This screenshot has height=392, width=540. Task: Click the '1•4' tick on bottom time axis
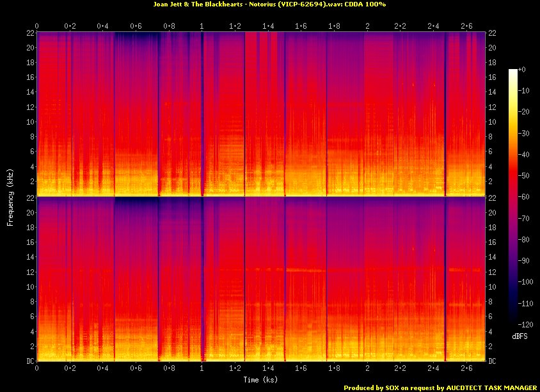(x=268, y=369)
